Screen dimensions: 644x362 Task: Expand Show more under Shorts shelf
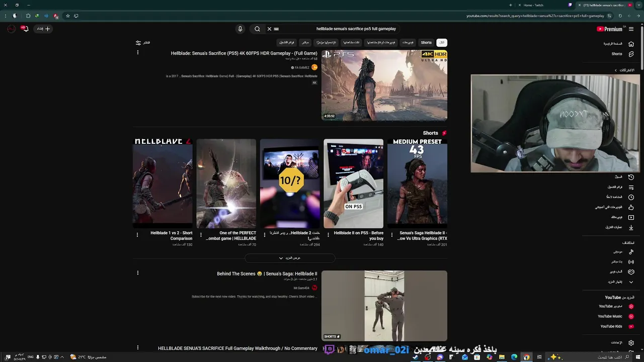pos(290,258)
